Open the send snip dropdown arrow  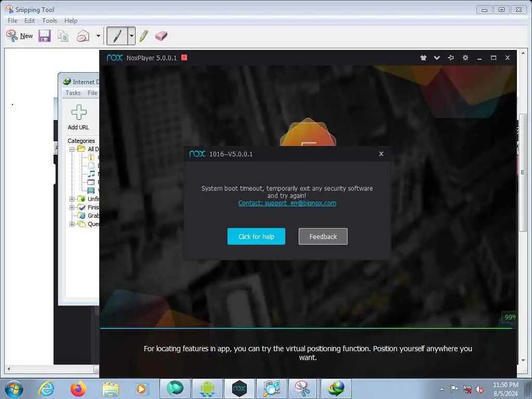[98, 36]
